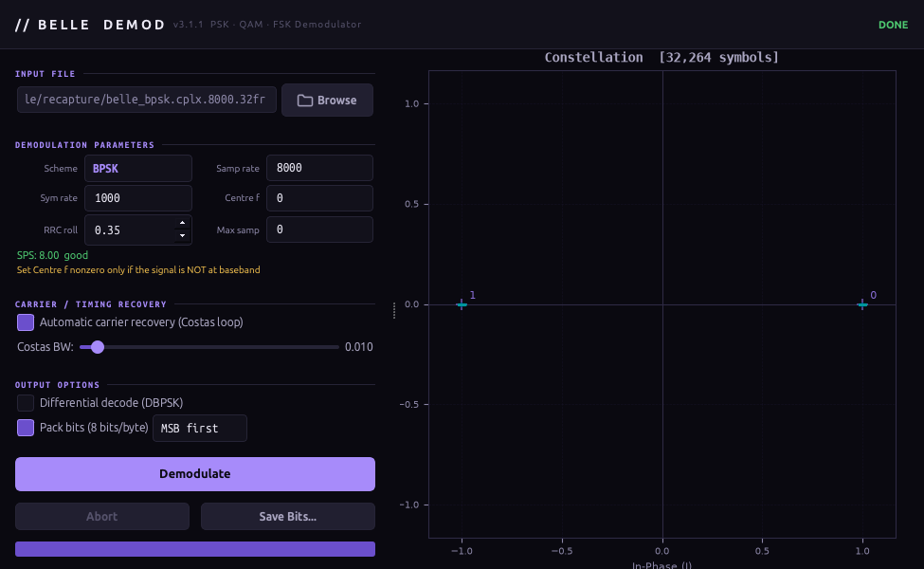
Task: Click the folder icon in Browse
Action: pyautogui.click(x=304, y=101)
